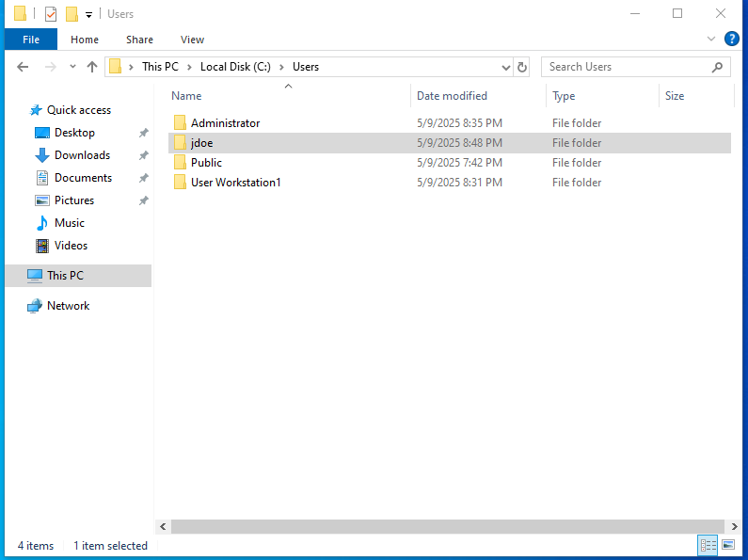Open the address bar history dropdown

click(506, 67)
